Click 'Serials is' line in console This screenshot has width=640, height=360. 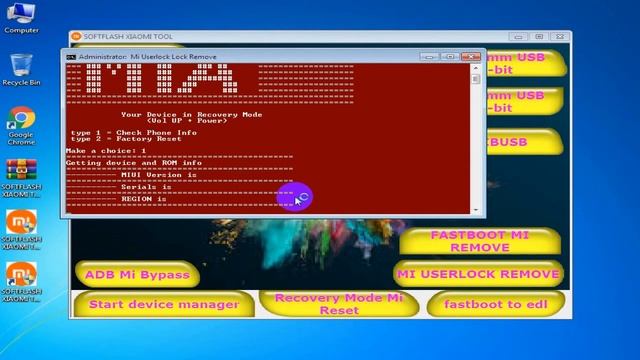coord(146,187)
